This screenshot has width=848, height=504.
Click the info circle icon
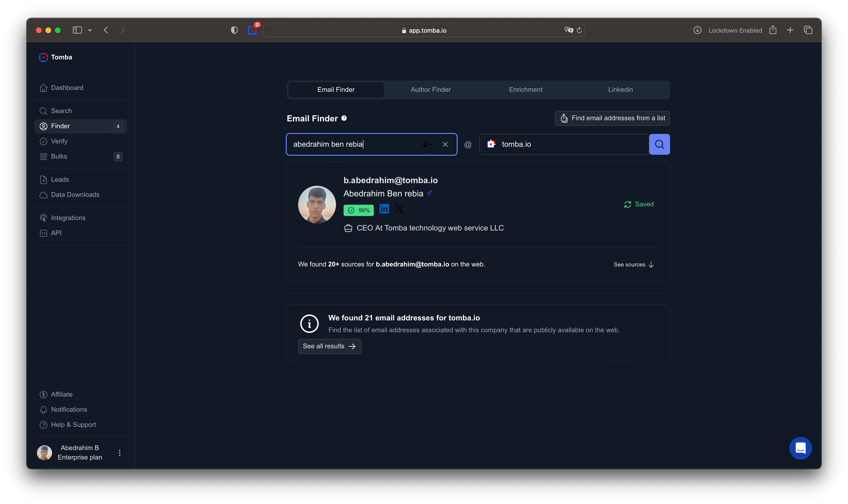click(309, 324)
